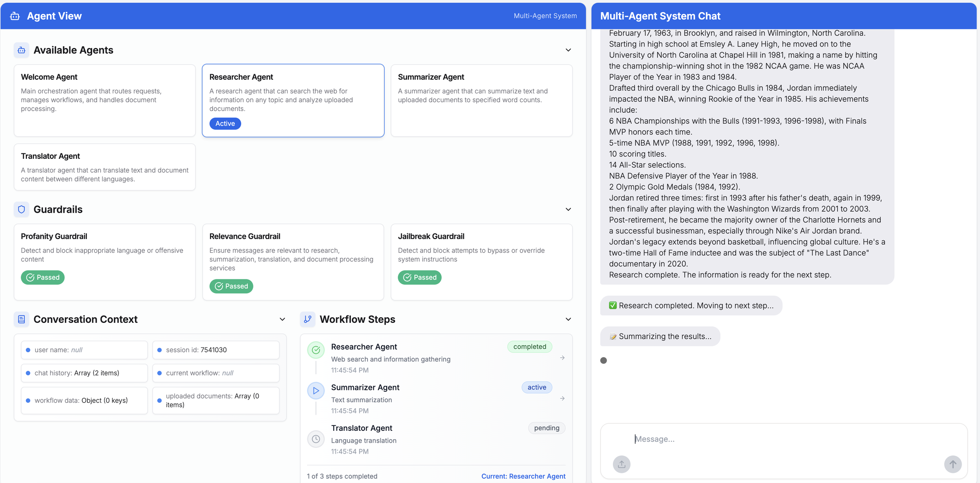Toggle the Active badge on Researcher Agent
This screenshot has width=980, height=483.
(x=225, y=123)
